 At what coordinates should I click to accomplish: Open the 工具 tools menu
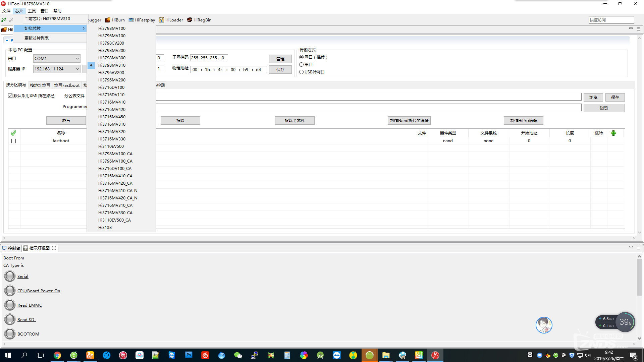click(x=32, y=11)
